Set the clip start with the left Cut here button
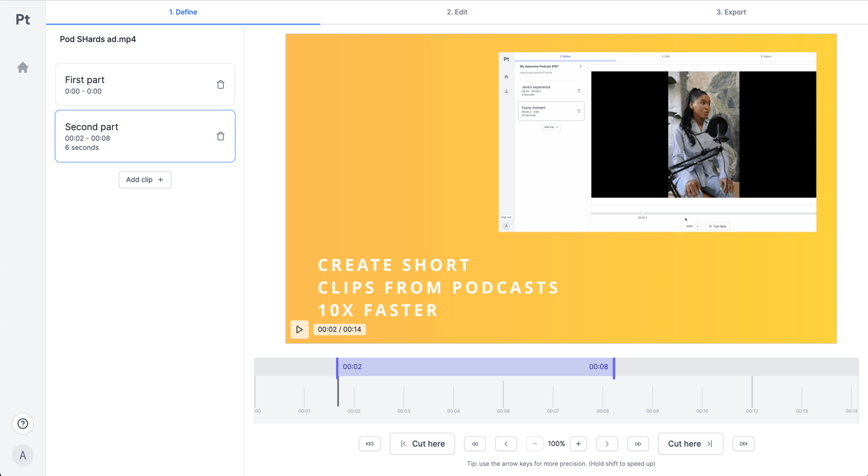The height and width of the screenshot is (476, 868). click(x=422, y=444)
